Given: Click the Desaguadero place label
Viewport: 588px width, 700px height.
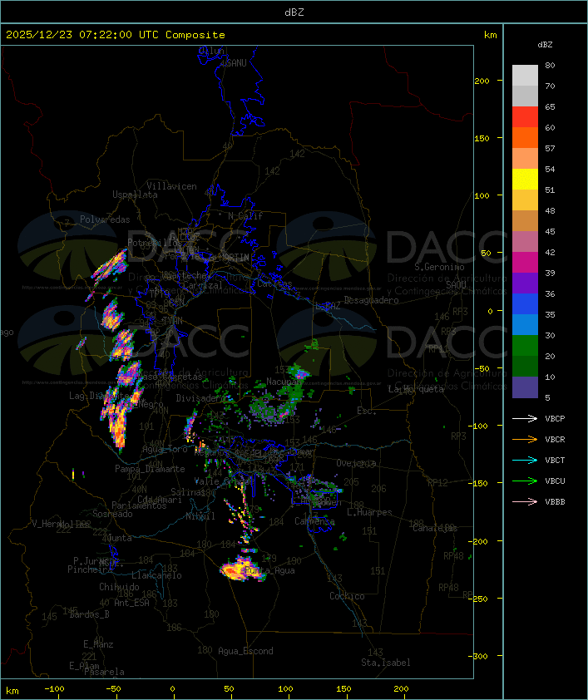Looking at the screenshot, I should pyautogui.click(x=372, y=300).
